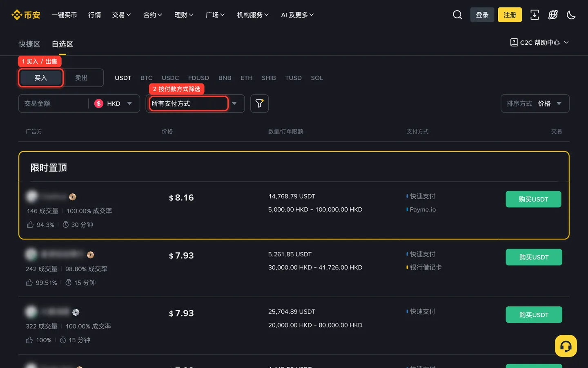Select the ETH coin tab
This screenshot has width=588, height=368.
tap(247, 78)
